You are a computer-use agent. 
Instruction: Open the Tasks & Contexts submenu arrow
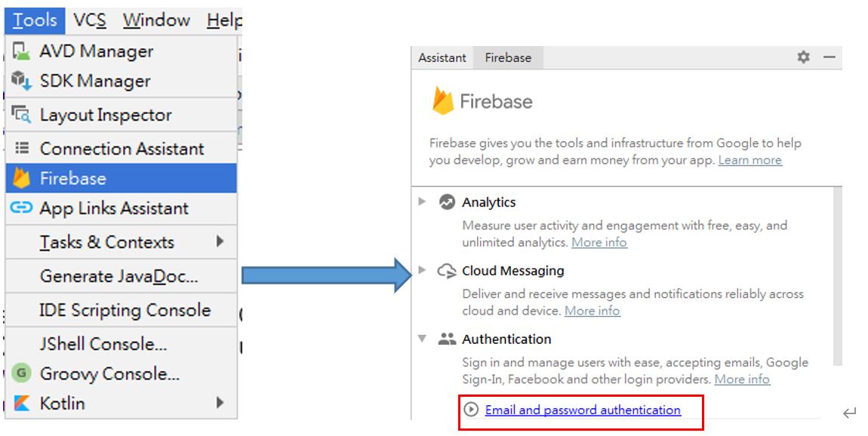[220, 241]
